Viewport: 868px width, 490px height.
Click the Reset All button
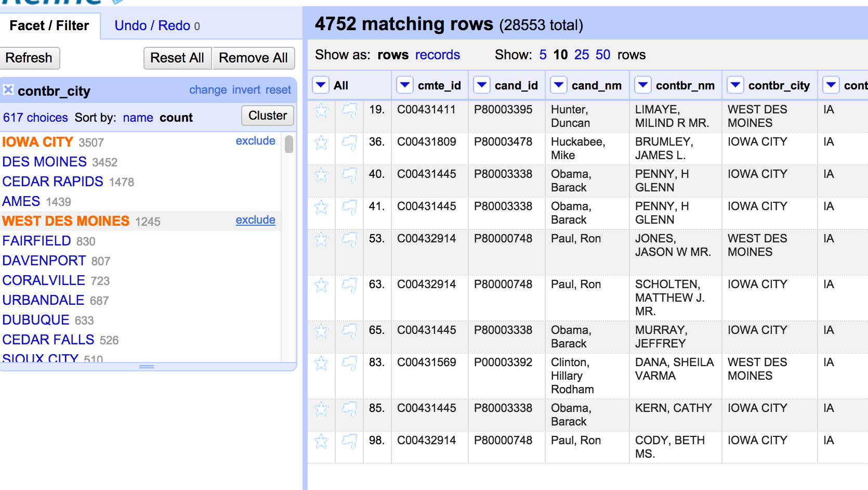coord(177,58)
